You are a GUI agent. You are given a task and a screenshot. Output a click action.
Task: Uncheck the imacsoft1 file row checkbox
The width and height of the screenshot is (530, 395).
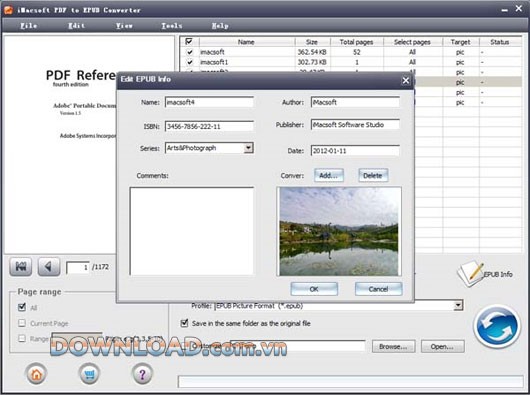190,62
